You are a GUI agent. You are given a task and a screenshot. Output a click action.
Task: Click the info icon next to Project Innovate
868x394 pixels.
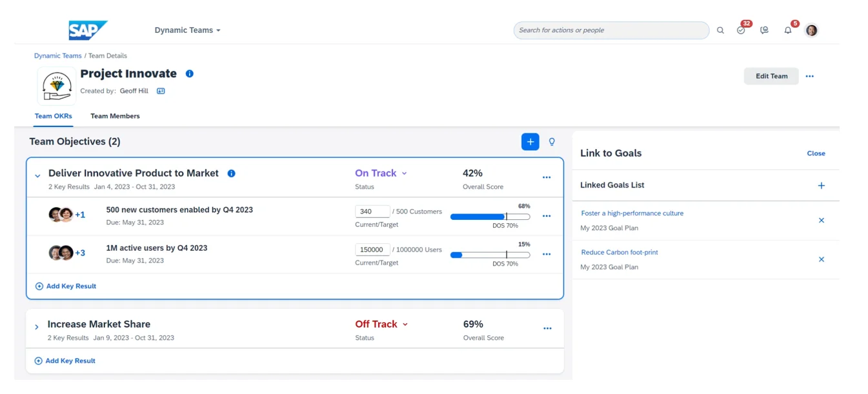click(x=190, y=74)
